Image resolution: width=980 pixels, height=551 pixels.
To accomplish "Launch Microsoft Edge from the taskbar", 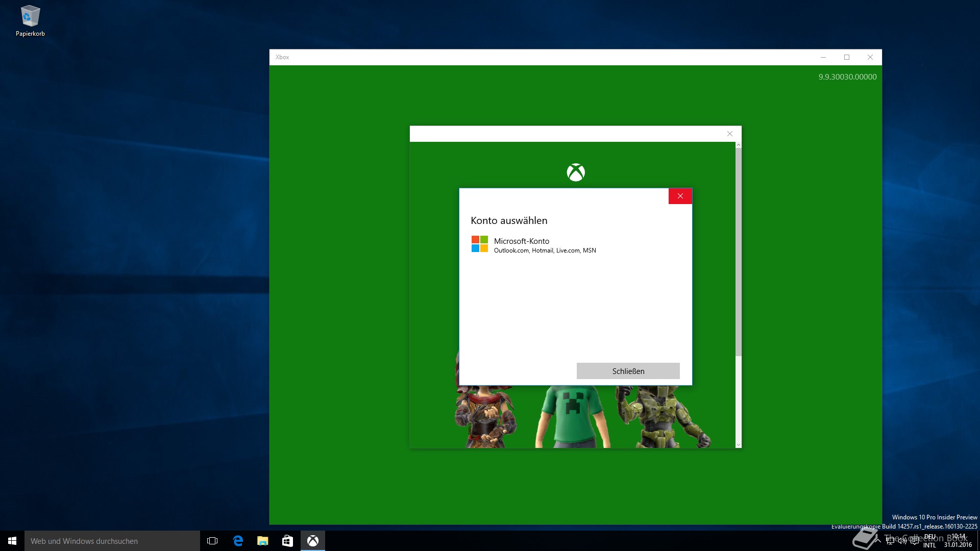I will (238, 541).
